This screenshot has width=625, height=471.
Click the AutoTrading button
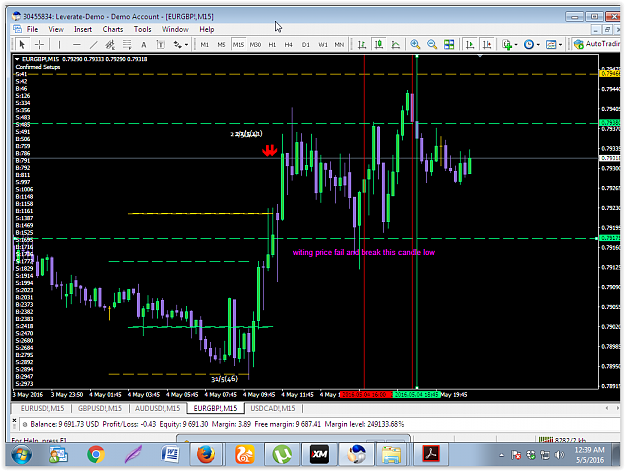pos(597,44)
